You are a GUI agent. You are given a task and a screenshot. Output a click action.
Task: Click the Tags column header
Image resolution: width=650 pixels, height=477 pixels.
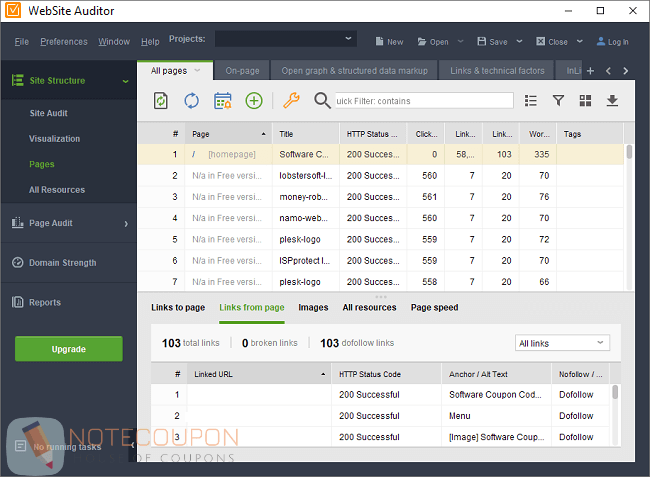[590, 134]
